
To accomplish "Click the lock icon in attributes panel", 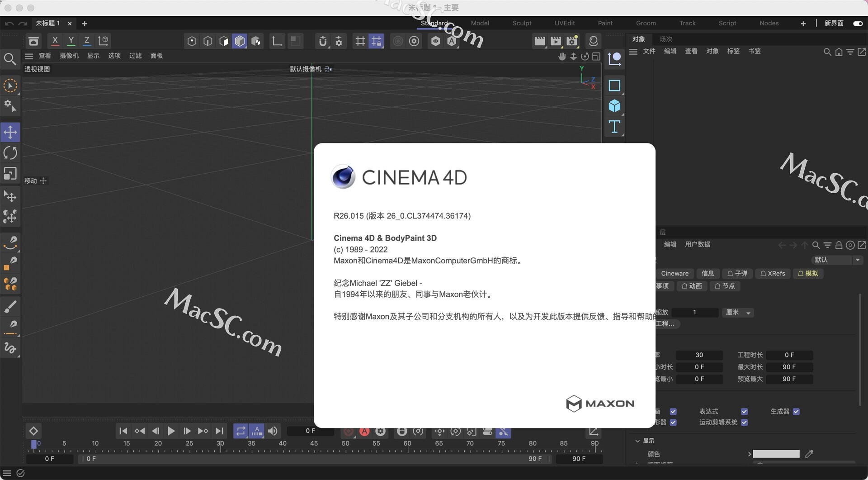I will (839, 245).
